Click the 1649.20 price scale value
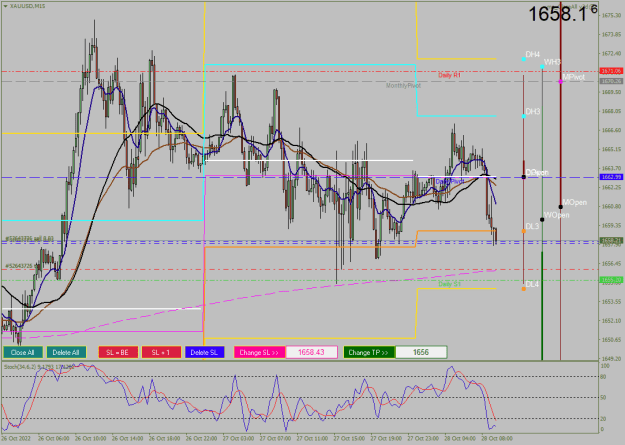This screenshot has height=445, width=625. pyautogui.click(x=611, y=358)
